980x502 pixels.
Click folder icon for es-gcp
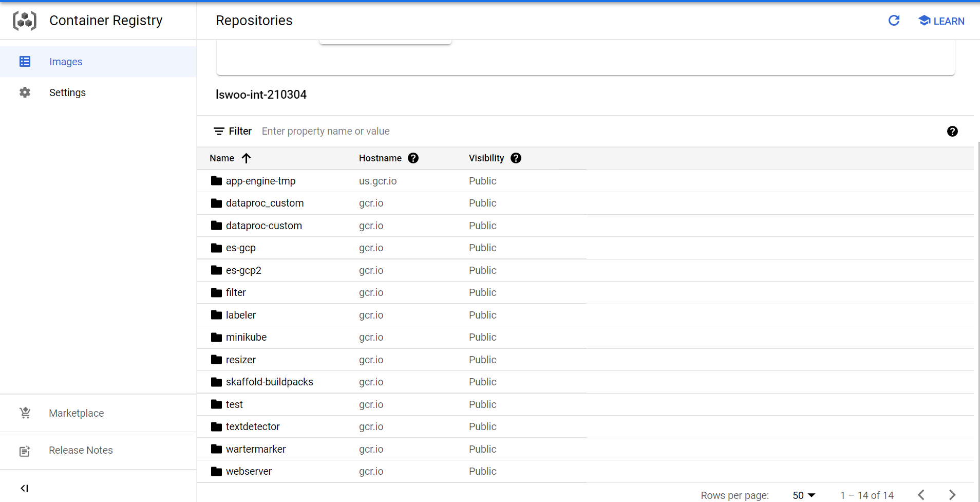[216, 248]
